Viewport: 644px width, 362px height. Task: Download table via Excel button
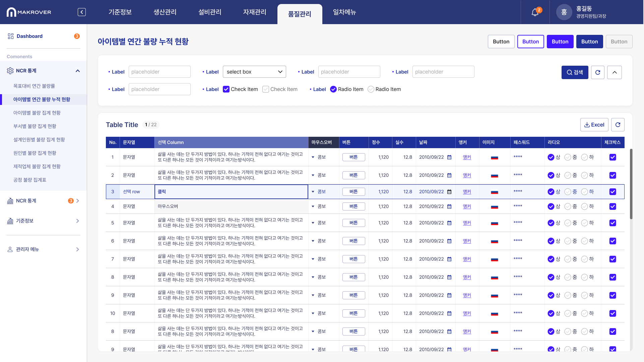(x=594, y=125)
